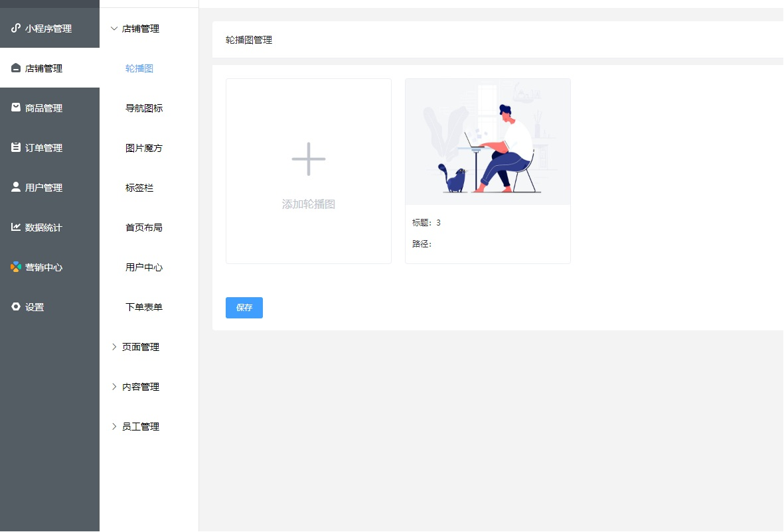Image resolution: width=784 pixels, height=532 pixels.
Task: Click the 添加轮播图 label
Action: 309,204
